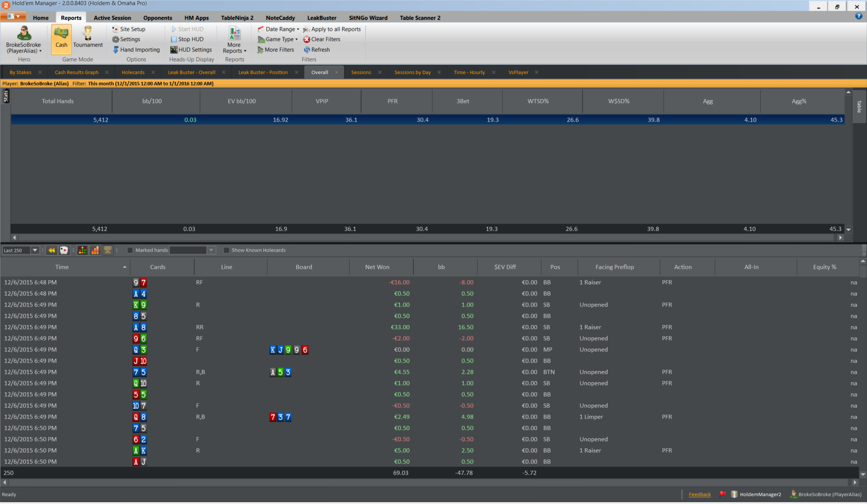Open More Filters

(x=276, y=49)
